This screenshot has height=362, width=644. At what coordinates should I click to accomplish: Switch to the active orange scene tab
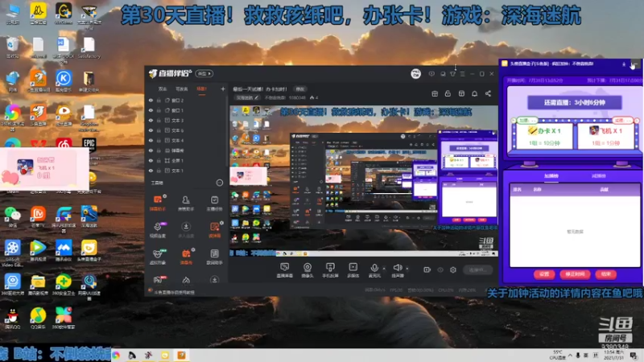pyautogui.click(x=201, y=89)
